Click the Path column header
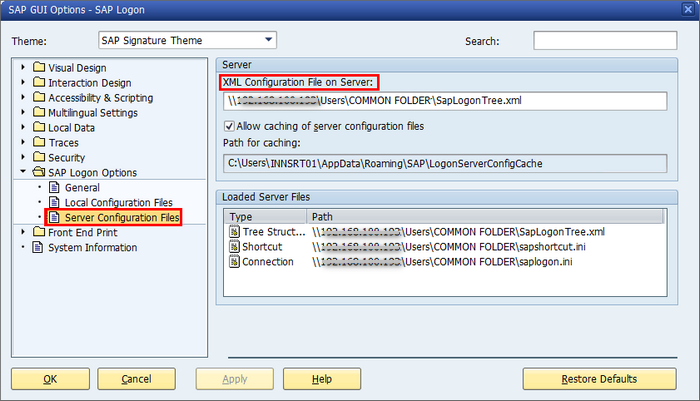 click(x=485, y=217)
